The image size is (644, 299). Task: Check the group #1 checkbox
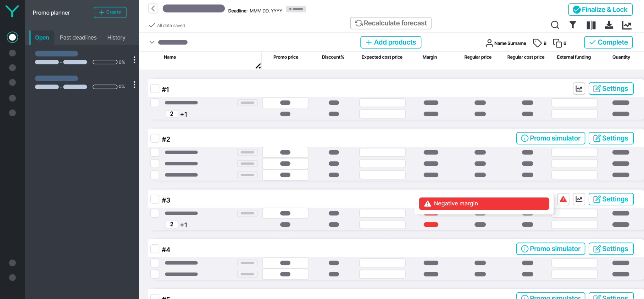click(155, 89)
